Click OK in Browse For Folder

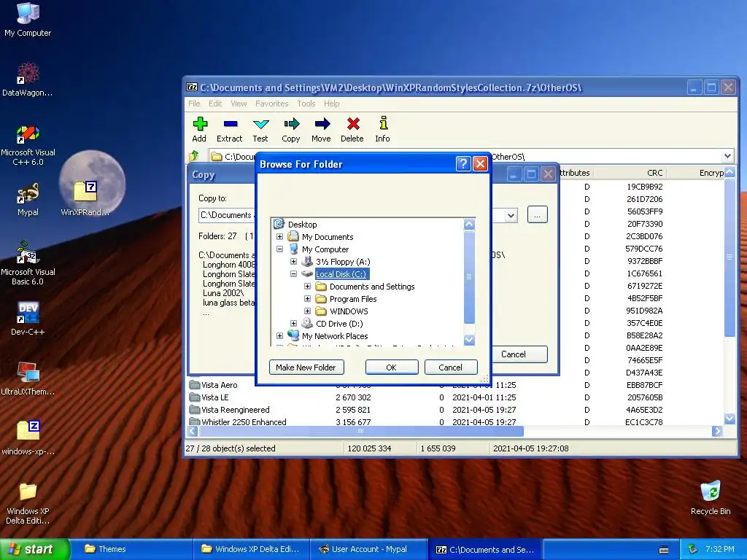coord(392,367)
